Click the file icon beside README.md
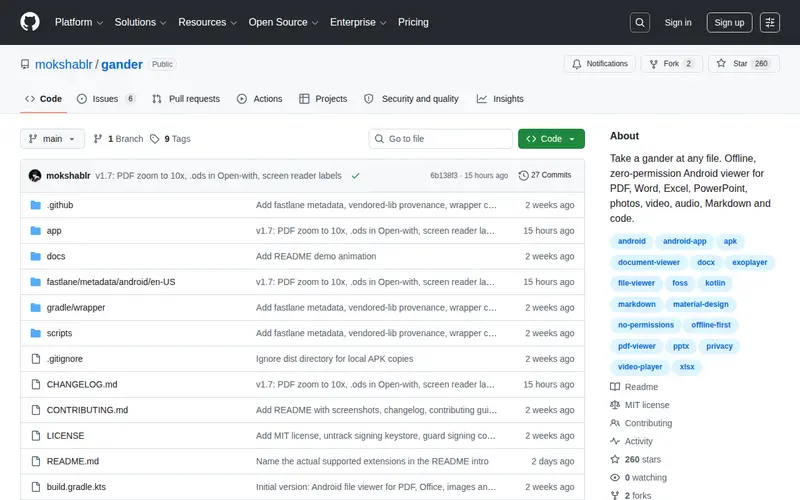 click(35, 461)
